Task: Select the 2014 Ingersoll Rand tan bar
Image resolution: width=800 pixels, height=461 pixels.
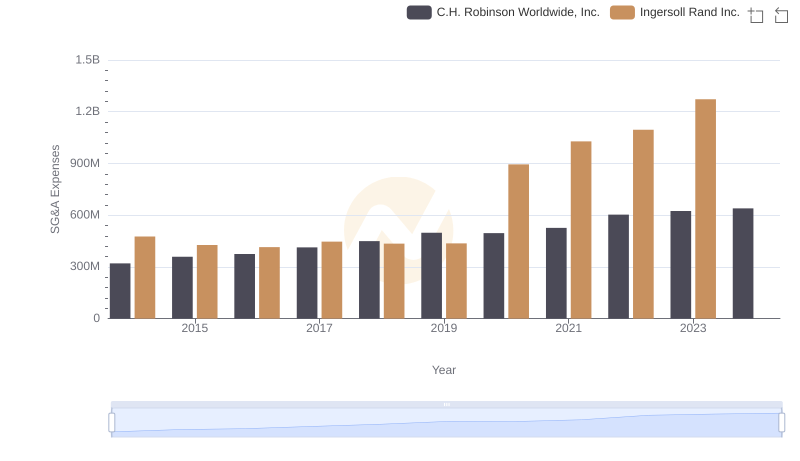Action: coord(145,278)
